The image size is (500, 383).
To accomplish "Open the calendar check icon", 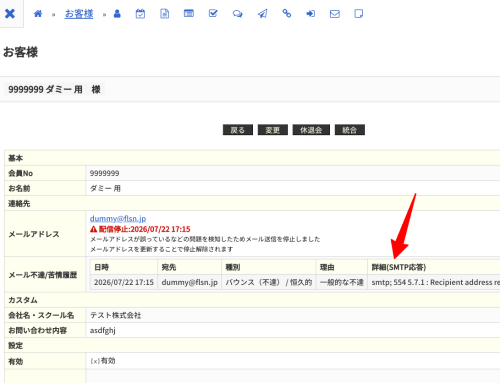I will 140,14.
